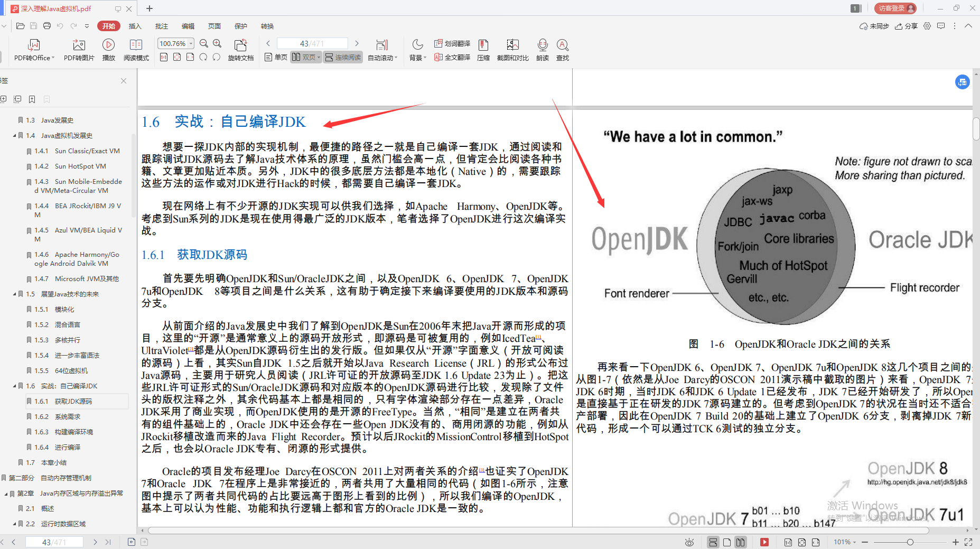Open the 页面 ribbon tab
Screen dimensions: 980x549
click(214, 26)
